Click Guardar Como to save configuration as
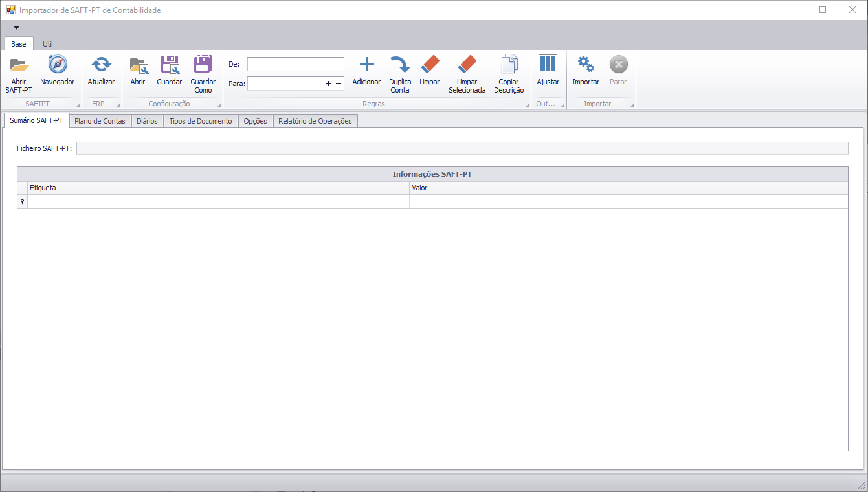Image resolution: width=868 pixels, height=492 pixels. click(203, 65)
